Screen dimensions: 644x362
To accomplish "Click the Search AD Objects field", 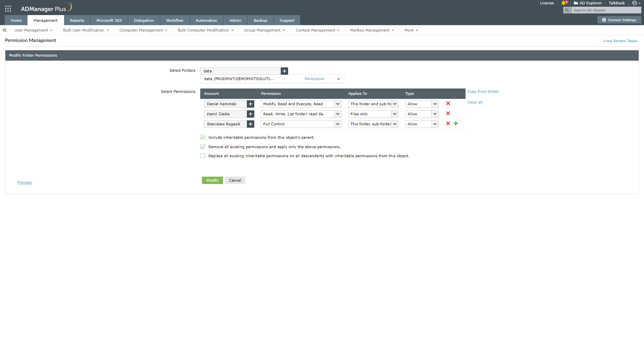I will pos(605,10).
